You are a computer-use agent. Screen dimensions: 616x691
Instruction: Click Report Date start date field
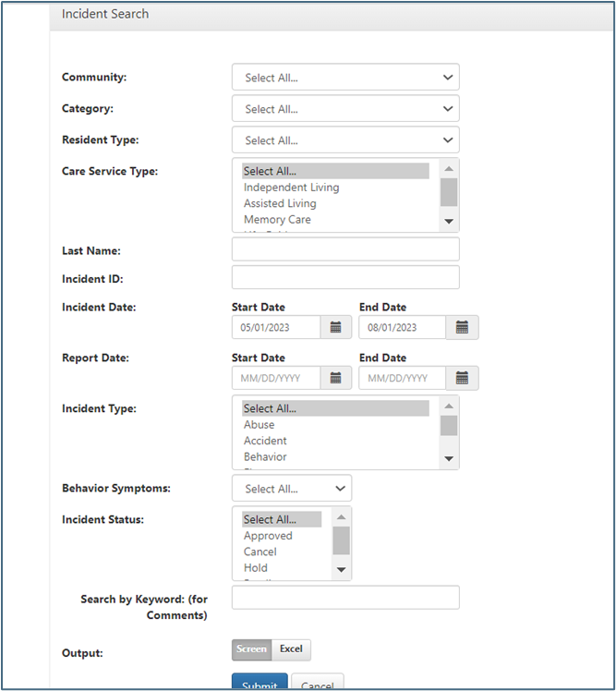click(276, 378)
